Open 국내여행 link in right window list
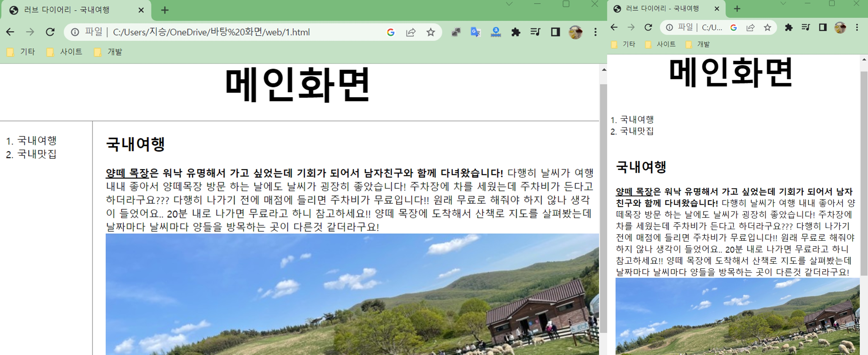The image size is (868, 355). (x=637, y=120)
